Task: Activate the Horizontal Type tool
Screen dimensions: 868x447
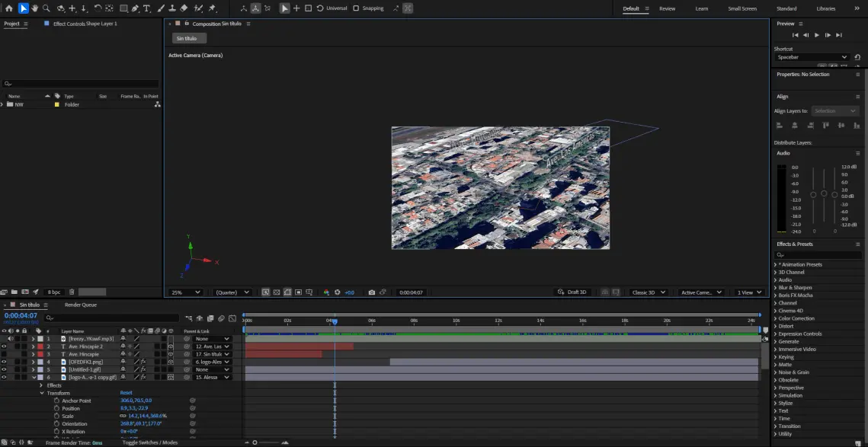Action: tap(146, 8)
